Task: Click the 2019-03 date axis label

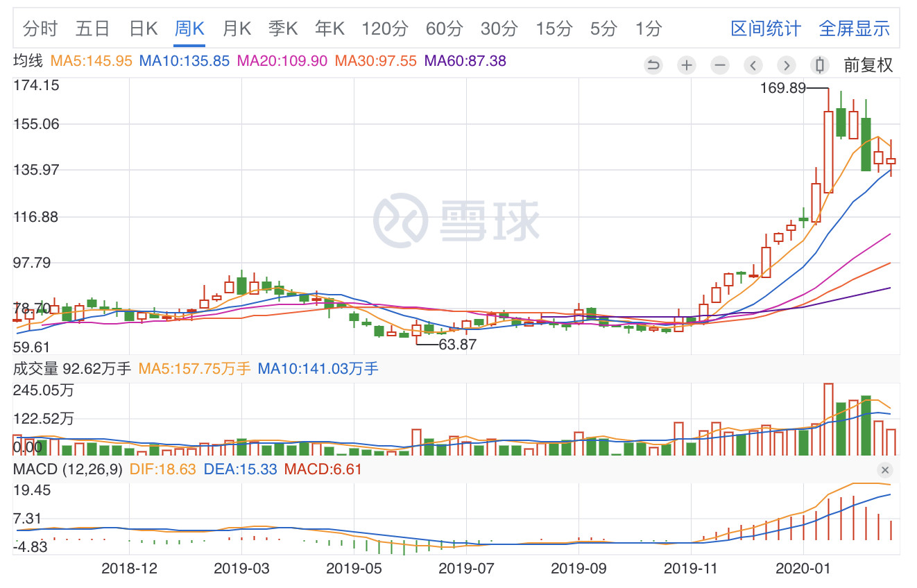Action: coord(241,569)
